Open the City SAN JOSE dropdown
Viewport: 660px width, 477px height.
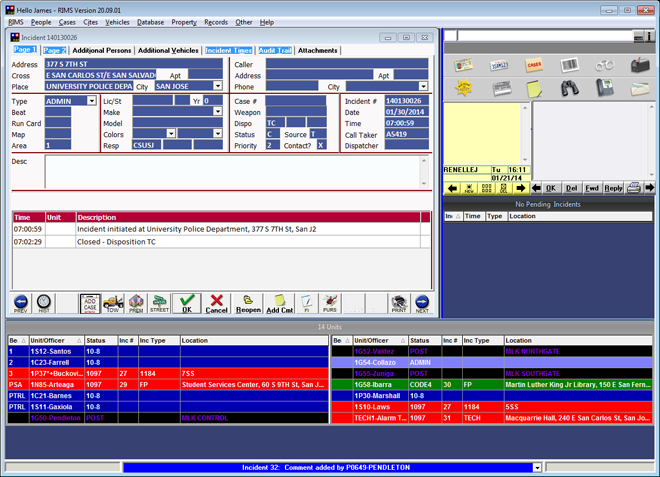tap(218, 86)
